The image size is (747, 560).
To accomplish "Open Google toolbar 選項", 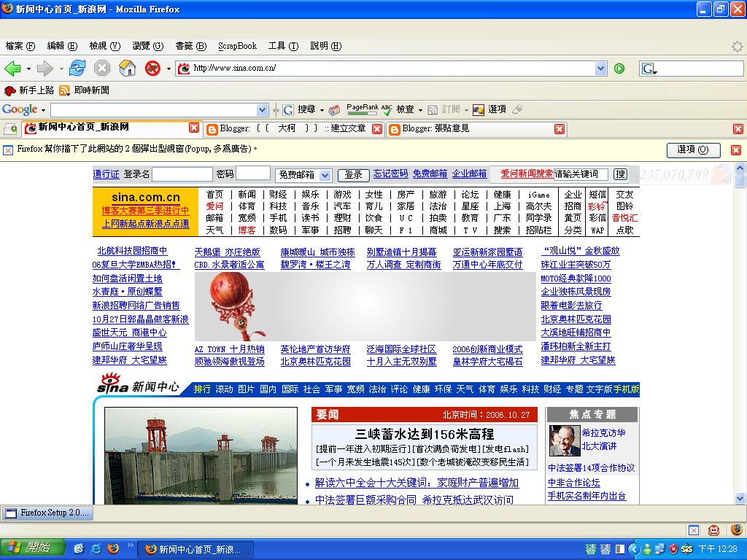I will (x=489, y=109).
